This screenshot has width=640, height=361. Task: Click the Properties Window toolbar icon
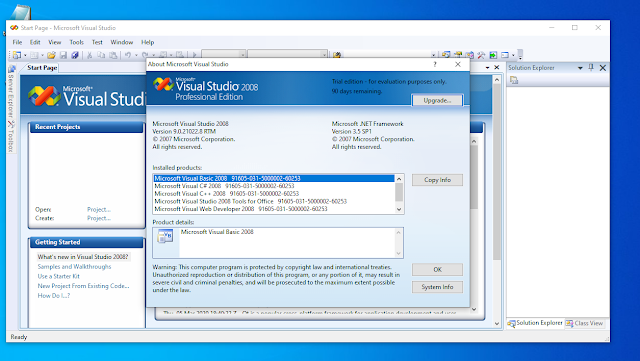click(x=458, y=55)
